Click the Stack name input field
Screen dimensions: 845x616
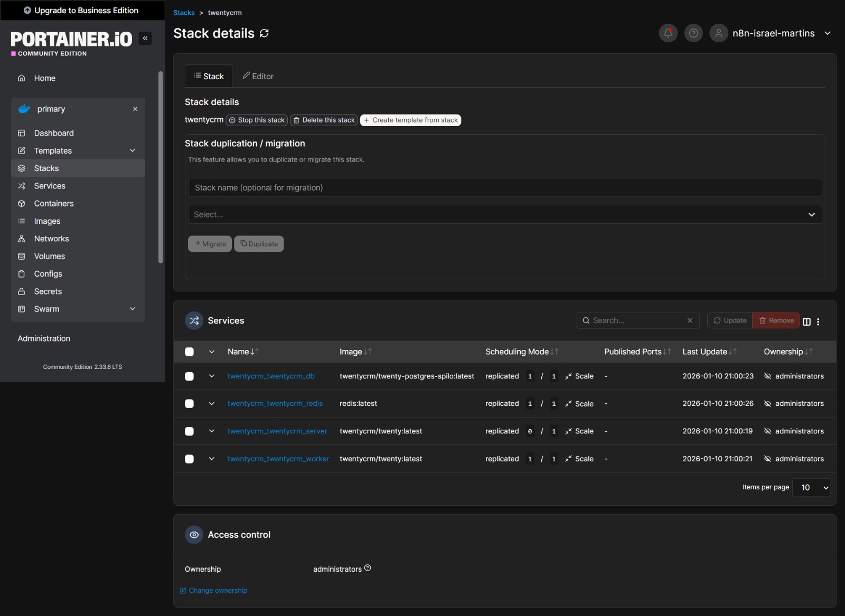(x=504, y=188)
